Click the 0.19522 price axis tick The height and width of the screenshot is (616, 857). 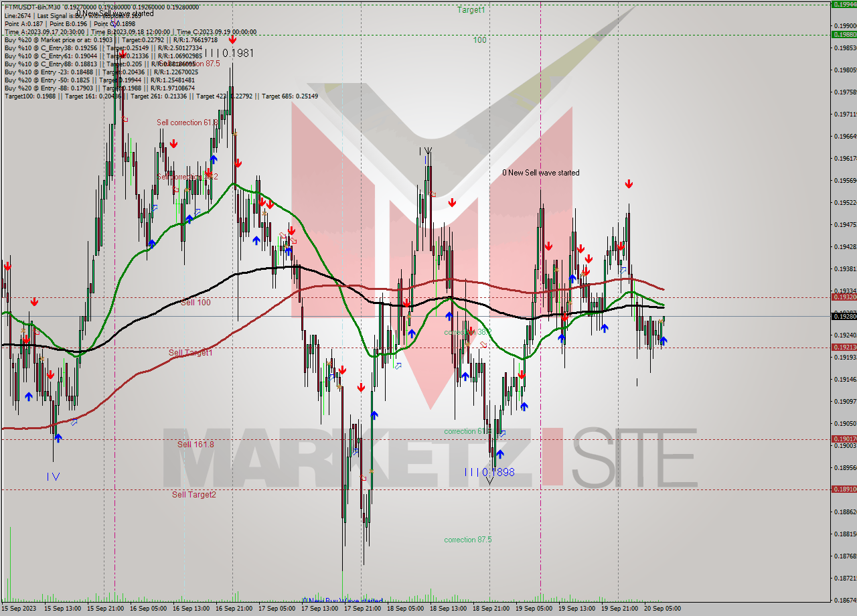tap(845, 202)
